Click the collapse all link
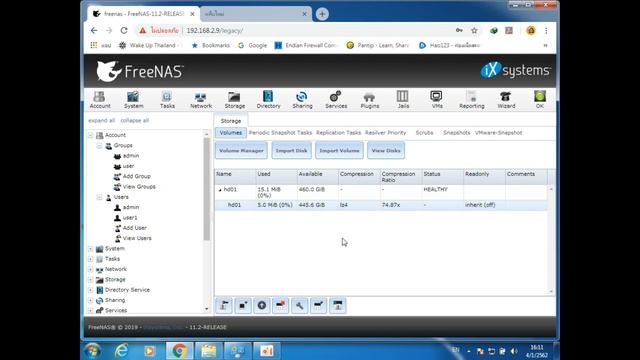 (135, 120)
